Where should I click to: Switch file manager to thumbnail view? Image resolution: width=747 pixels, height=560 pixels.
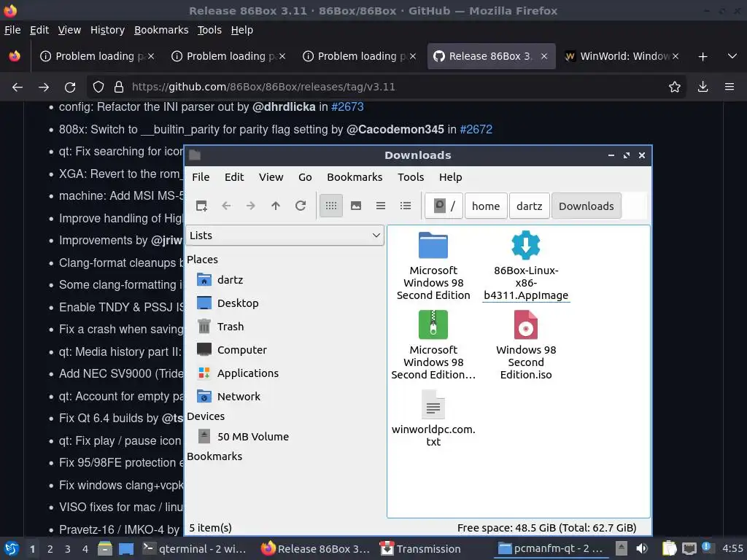(x=356, y=206)
